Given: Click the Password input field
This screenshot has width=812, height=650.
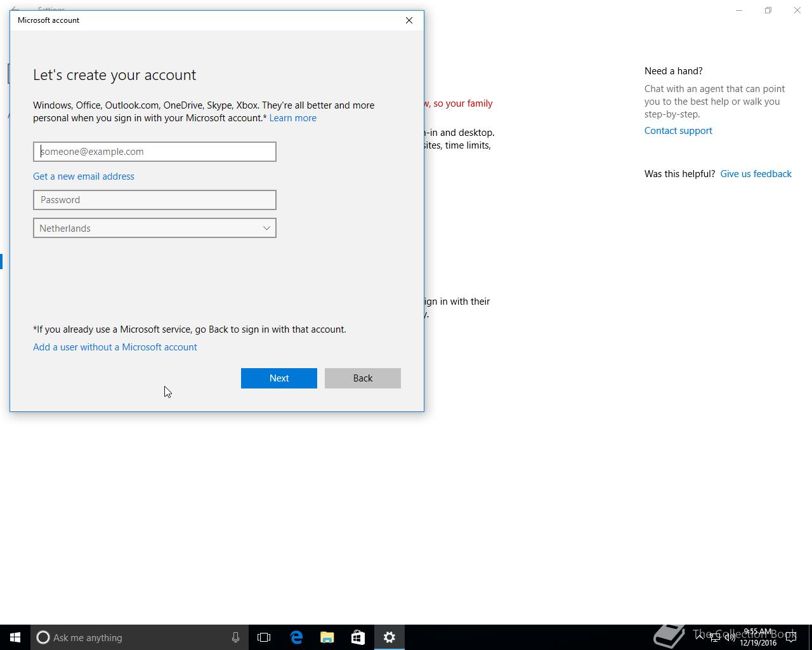Looking at the screenshot, I should click(x=155, y=200).
